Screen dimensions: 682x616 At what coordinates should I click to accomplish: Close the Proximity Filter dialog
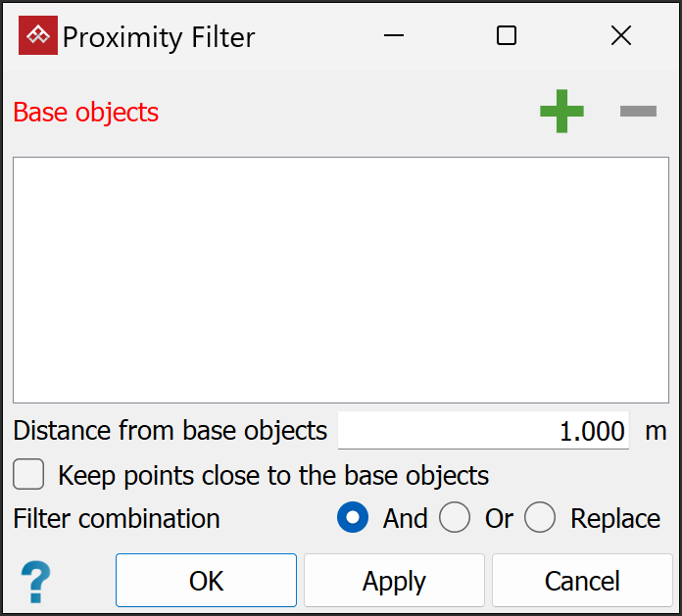[620, 36]
